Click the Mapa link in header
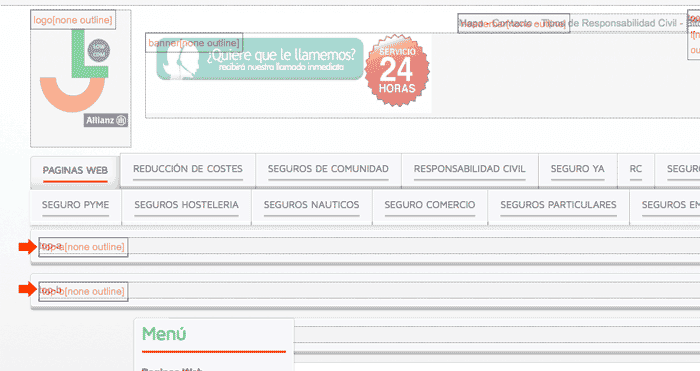Image resolution: width=700 pixels, height=371 pixels. (471, 23)
